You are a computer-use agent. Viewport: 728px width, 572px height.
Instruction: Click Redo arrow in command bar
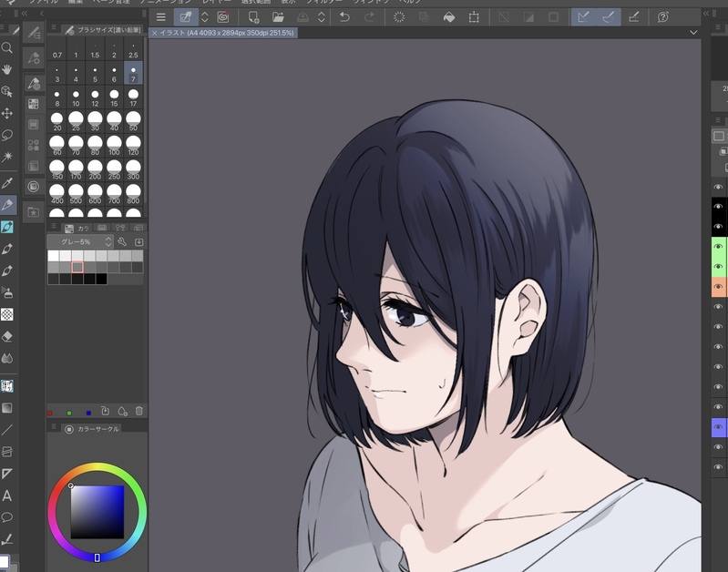(369, 17)
